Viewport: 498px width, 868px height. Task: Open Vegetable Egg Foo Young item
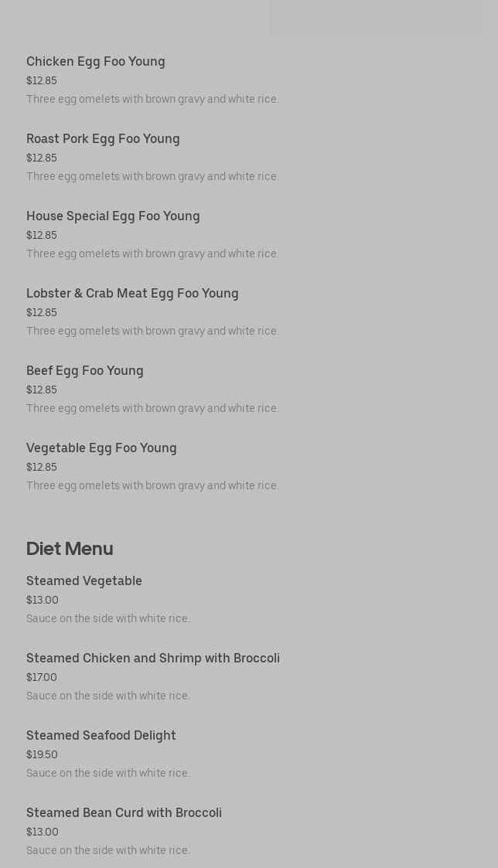[101, 448]
